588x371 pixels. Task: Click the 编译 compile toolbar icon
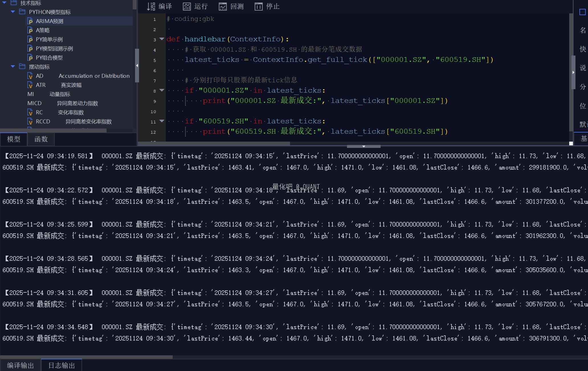[151, 6]
